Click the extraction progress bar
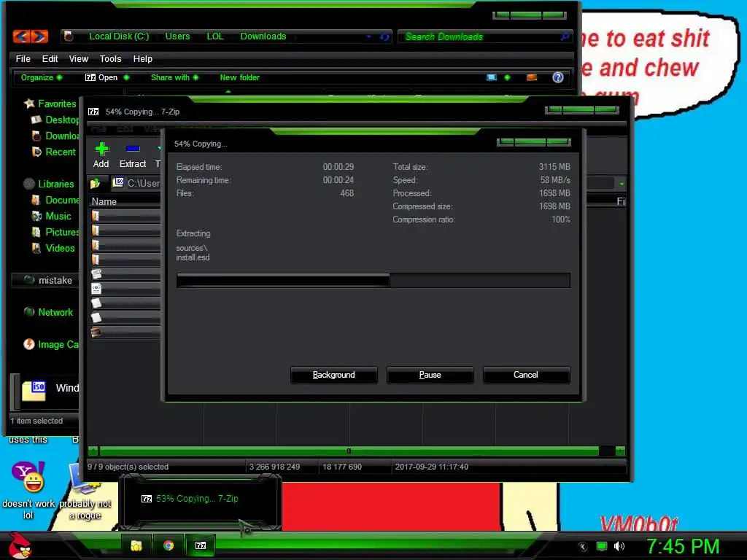This screenshot has width=747, height=560. tap(373, 281)
